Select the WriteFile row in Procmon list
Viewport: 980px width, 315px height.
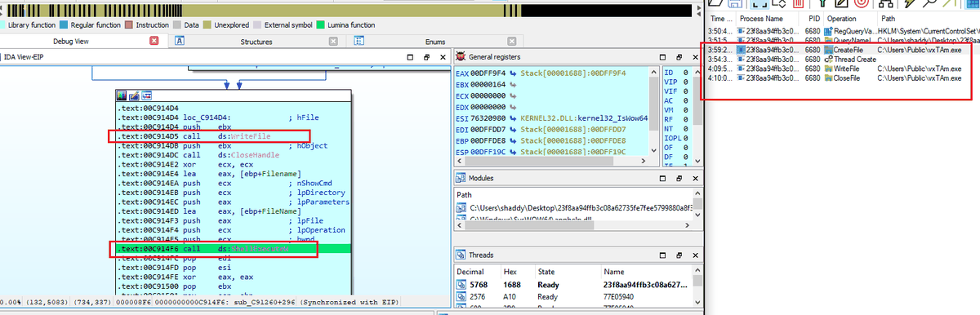[x=841, y=69]
